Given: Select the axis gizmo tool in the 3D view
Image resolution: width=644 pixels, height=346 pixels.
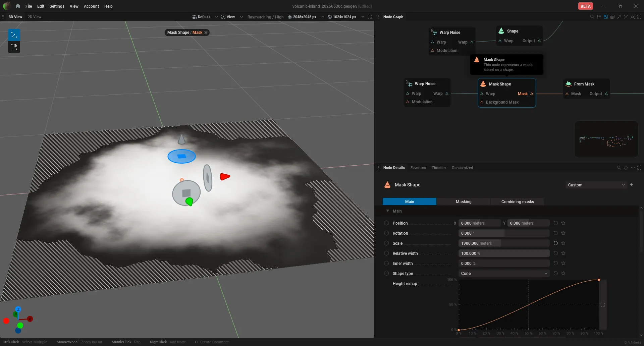Looking at the screenshot, I should coord(14,35).
